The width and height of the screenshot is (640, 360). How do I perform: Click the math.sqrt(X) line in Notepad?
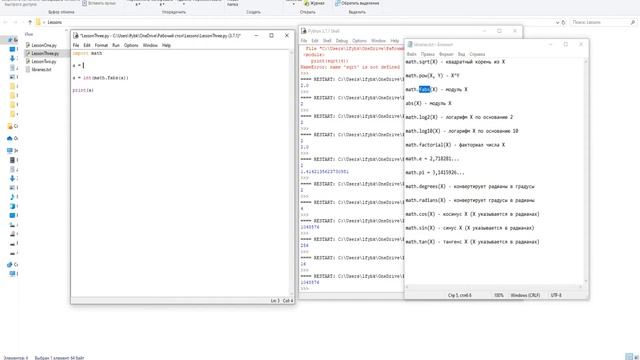tap(455, 62)
